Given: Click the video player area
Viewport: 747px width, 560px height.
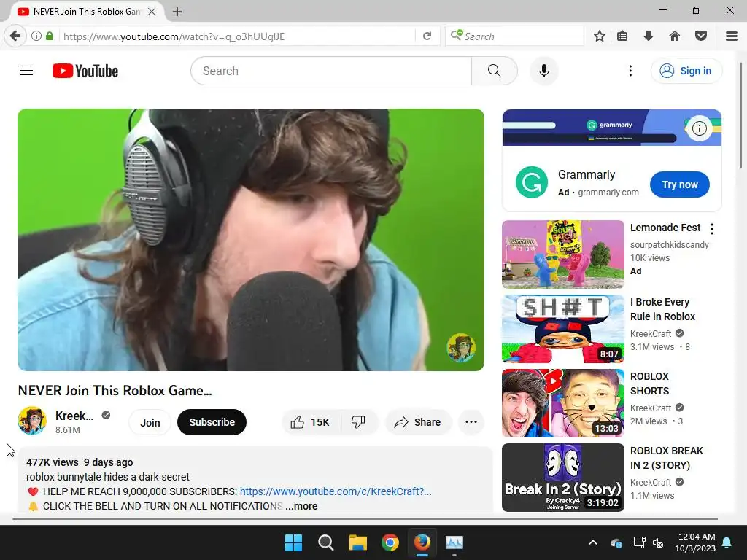Looking at the screenshot, I should pos(251,239).
